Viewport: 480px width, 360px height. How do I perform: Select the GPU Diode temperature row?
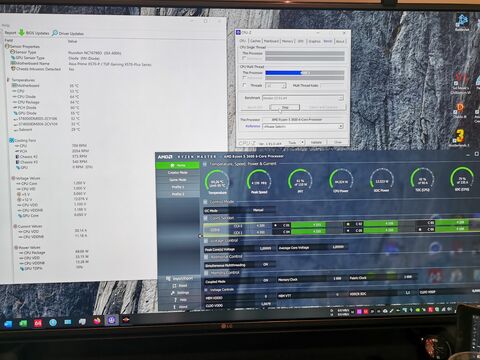click(46, 113)
